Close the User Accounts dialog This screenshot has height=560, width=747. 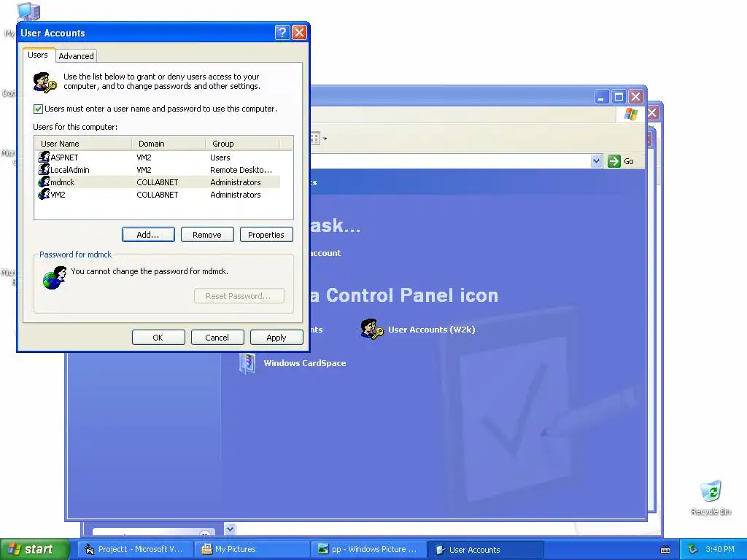click(299, 32)
